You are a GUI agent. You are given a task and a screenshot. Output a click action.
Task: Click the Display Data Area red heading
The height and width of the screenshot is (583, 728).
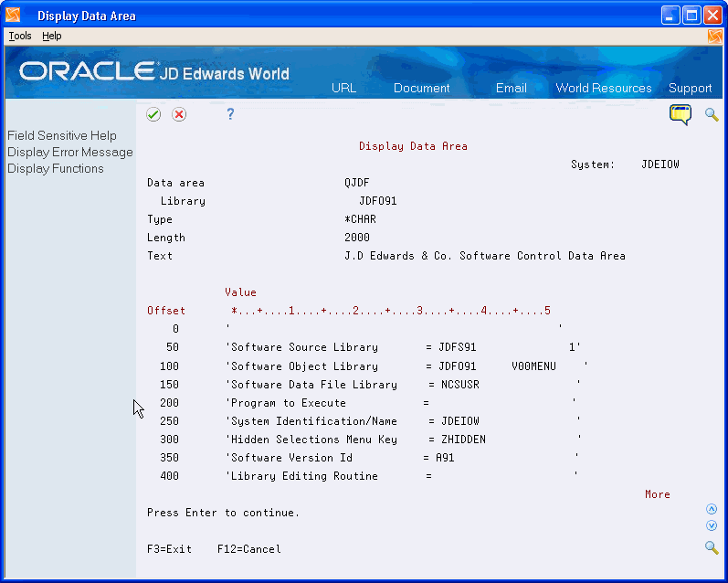pyautogui.click(x=413, y=146)
